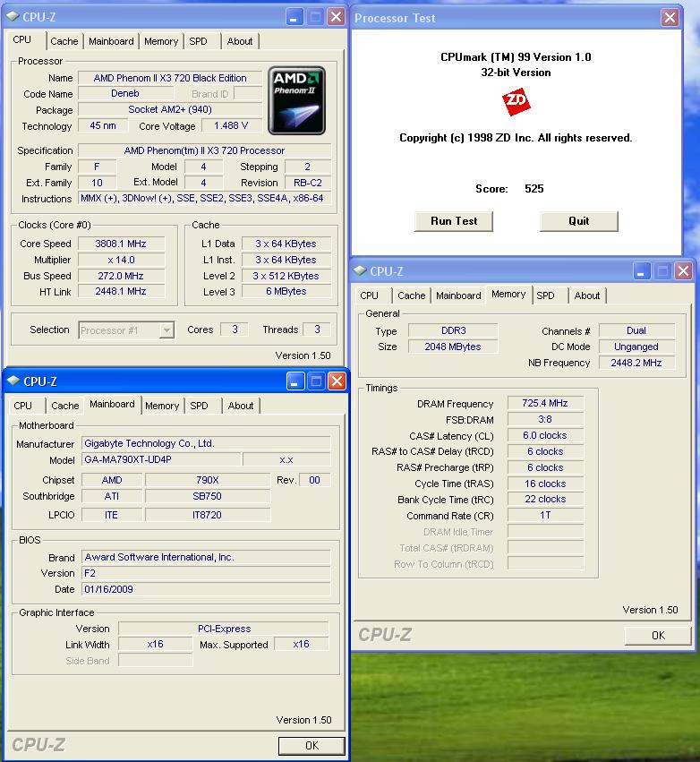Click the AMD Phenom II logo image
This screenshot has width=700, height=762.
click(x=296, y=100)
